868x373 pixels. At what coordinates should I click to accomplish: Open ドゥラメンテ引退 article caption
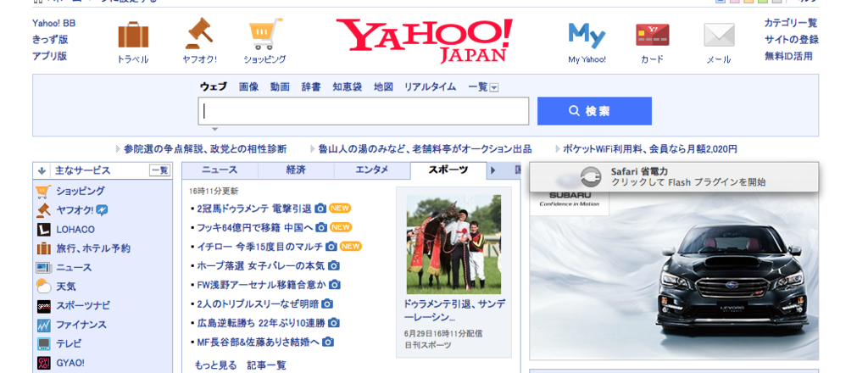point(454,311)
